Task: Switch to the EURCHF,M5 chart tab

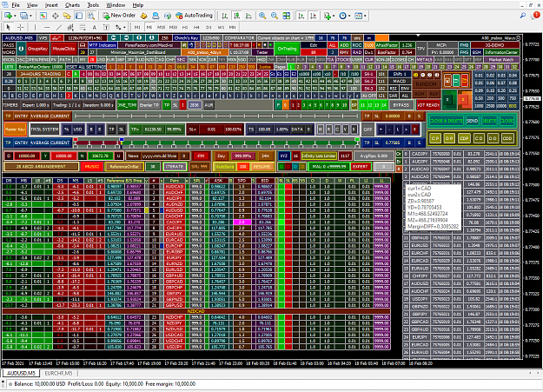Action: [58, 373]
